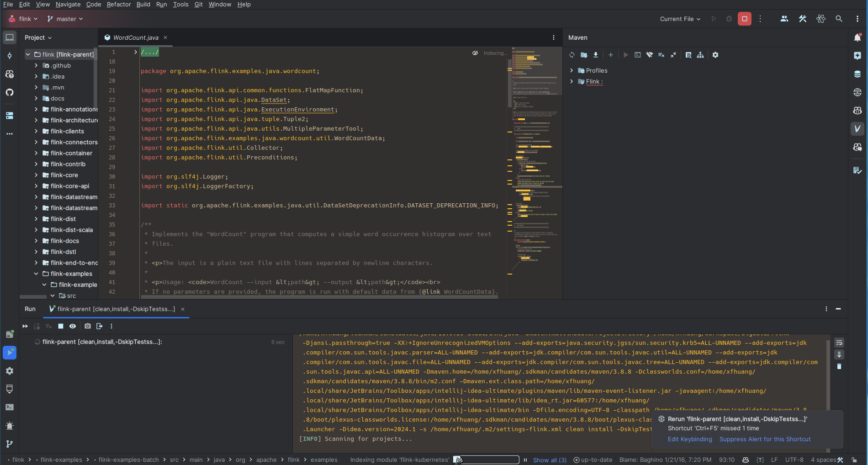This screenshot has width=868, height=465.
Task: Toggle Skip Tests mode in Maven toolbar
Action: pos(662,55)
